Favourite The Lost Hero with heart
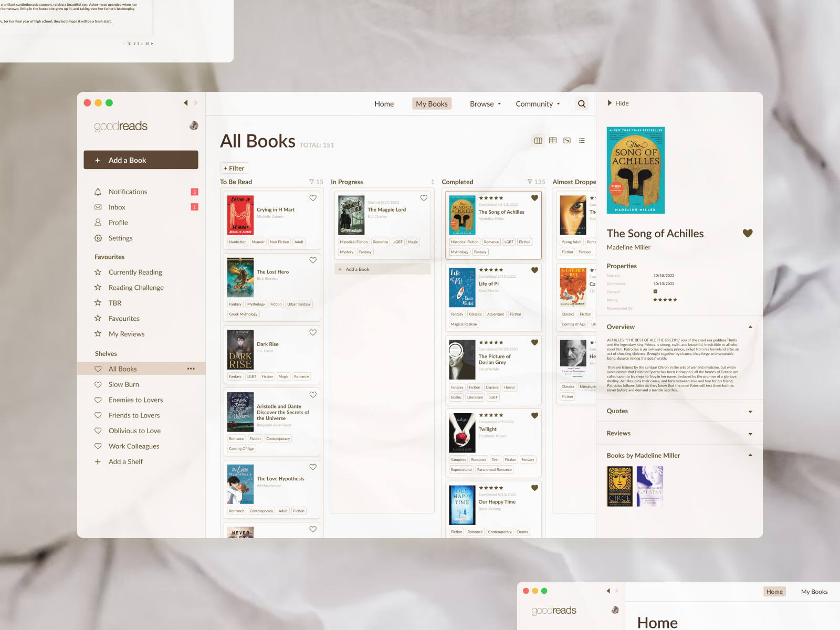Viewport: 840px width, 630px height. click(x=313, y=260)
